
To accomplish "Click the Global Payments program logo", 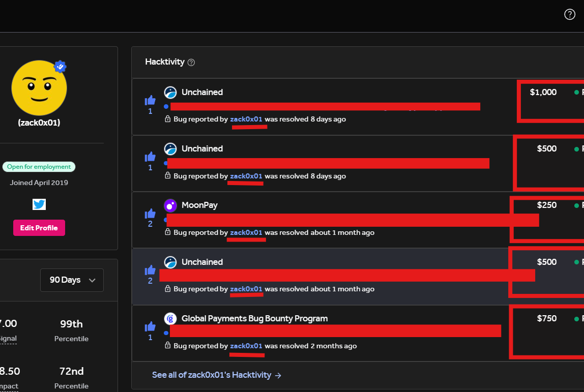I will point(170,319).
